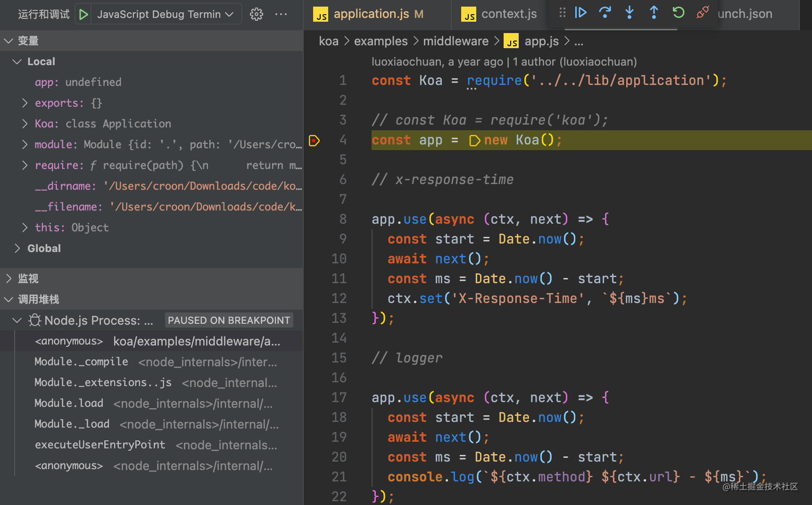Collapse the Node.js Process call stack

click(x=17, y=320)
